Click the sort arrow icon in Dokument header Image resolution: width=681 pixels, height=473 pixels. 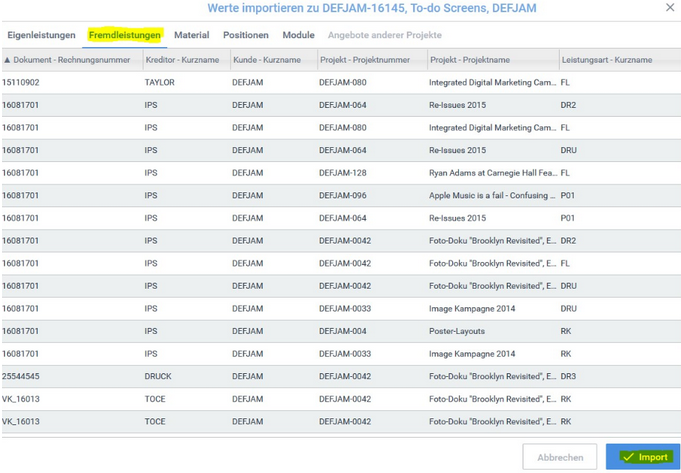click(x=7, y=60)
